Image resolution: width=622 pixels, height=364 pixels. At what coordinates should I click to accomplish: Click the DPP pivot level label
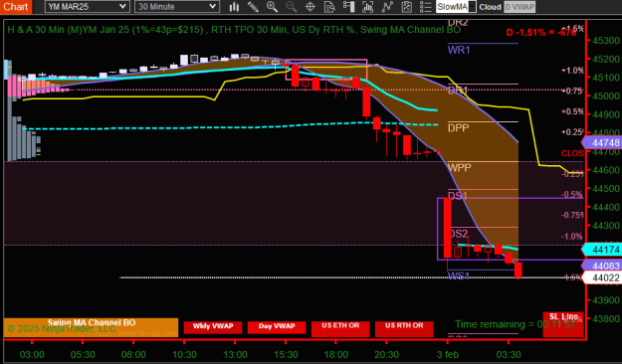459,128
